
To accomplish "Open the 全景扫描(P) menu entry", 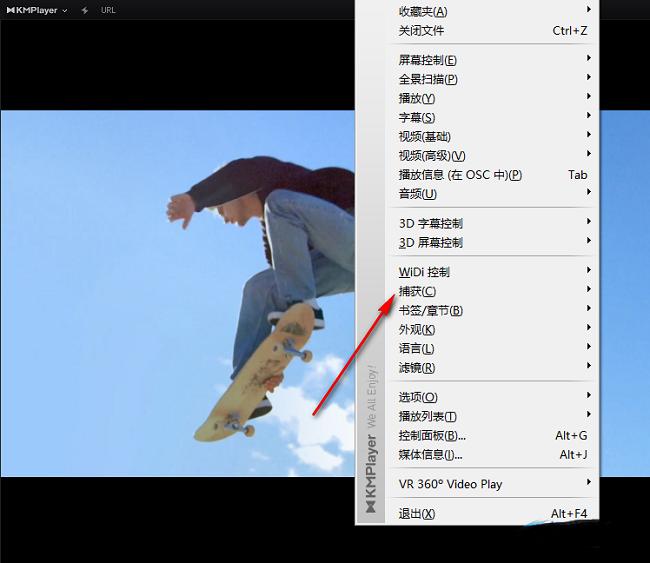I will click(x=427, y=79).
